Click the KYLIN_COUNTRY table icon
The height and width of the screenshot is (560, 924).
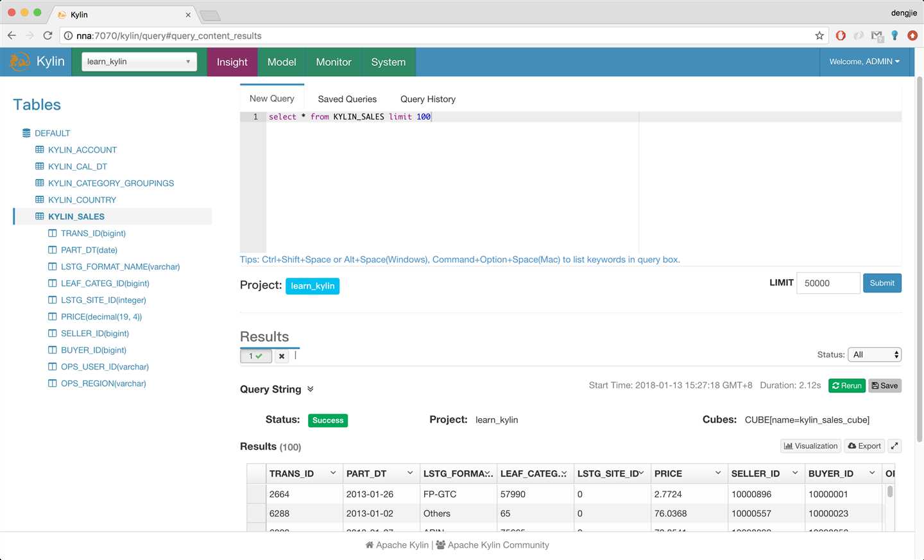pyautogui.click(x=40, y=199)
